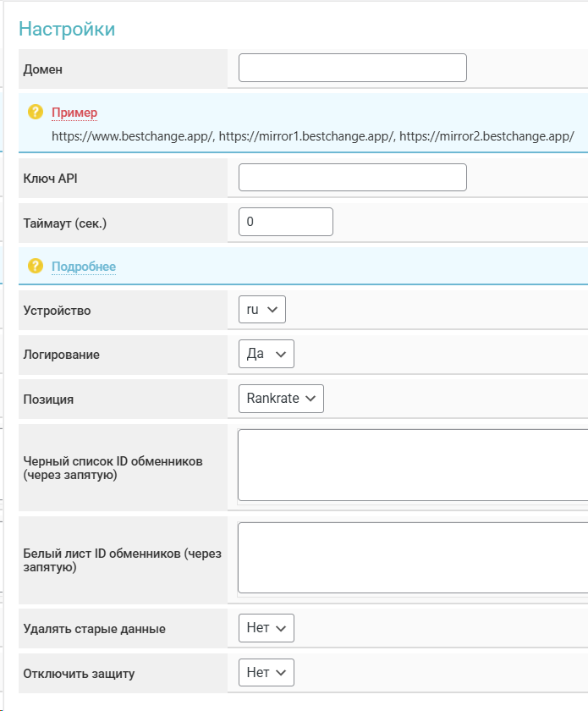Select the Таймаут (сек.) value field
Image resolution: width=588 pixels, height=711 pixels.
pyautogui.click(x=285, y=222)
